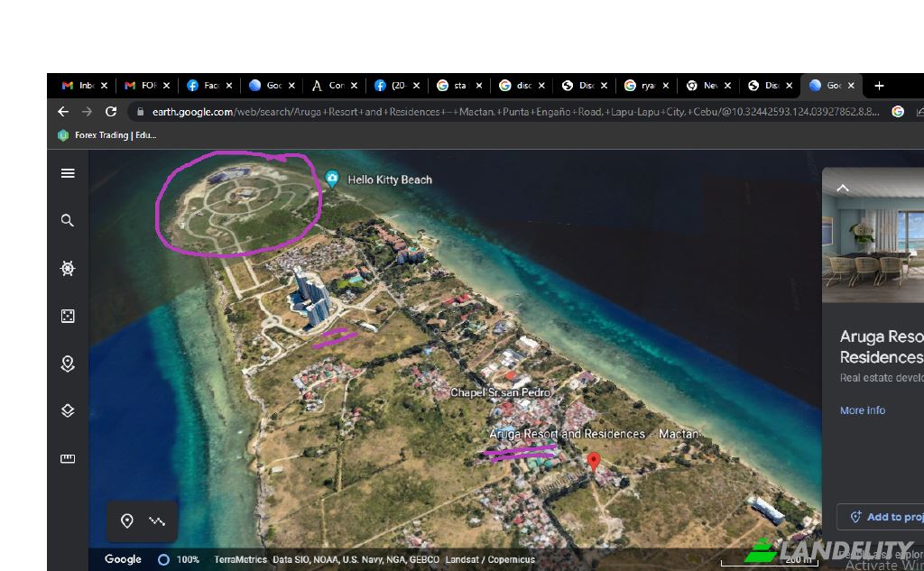Click the browser forward arrow
The image size is (924, 571).
pyautogui.click(x=87, y=111)
